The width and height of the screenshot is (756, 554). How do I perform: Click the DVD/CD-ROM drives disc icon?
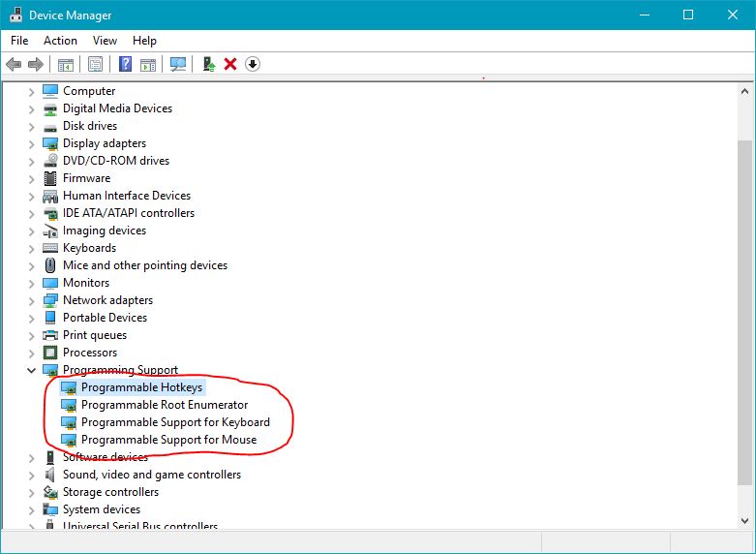coord(50,161)
